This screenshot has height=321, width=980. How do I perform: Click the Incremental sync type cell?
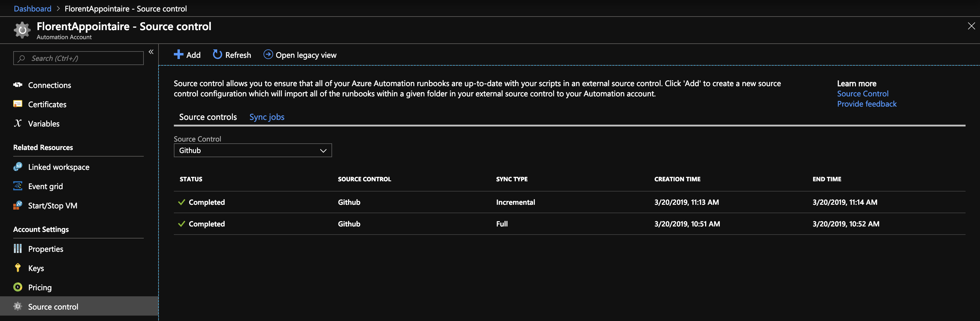coord(516,202)
